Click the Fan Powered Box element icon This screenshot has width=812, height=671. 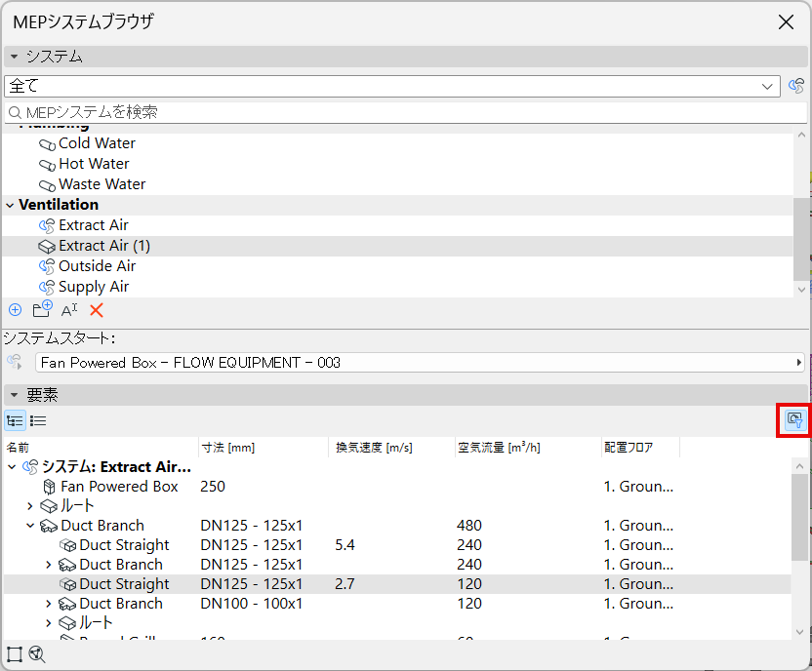49,487
